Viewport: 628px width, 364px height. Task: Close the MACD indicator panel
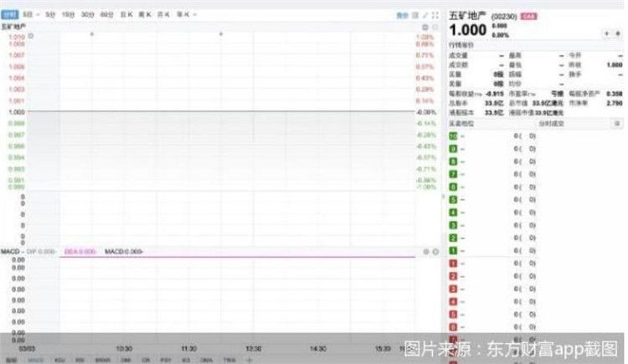pos(435,251)
